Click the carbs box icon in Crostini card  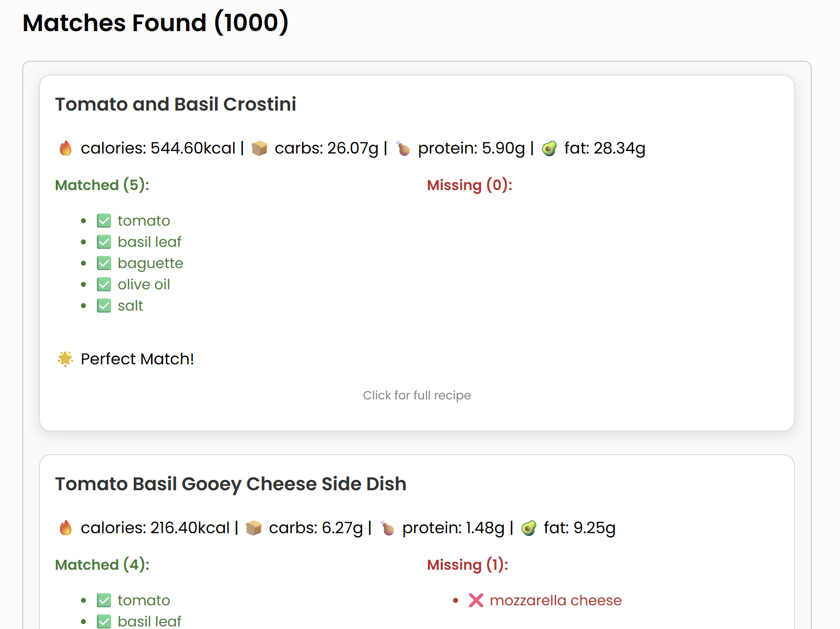(x=259, y=148)
